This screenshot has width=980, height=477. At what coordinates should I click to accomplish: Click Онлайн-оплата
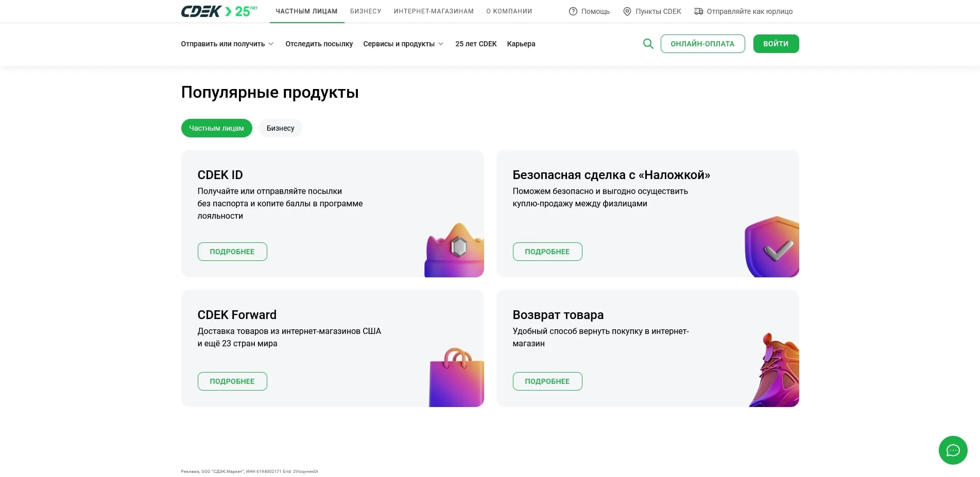tap(702, 44)
